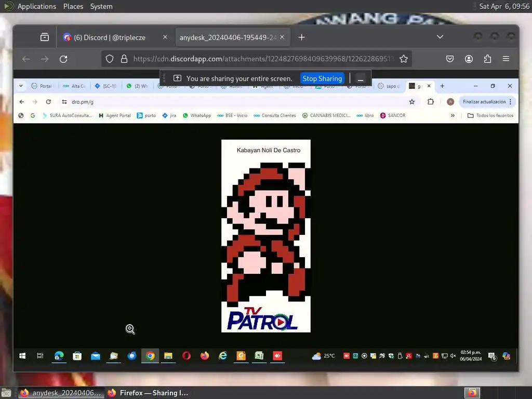Open Chrome three-dot menu
This screenshot has width=532, height=399.
[x=510, y=102]
